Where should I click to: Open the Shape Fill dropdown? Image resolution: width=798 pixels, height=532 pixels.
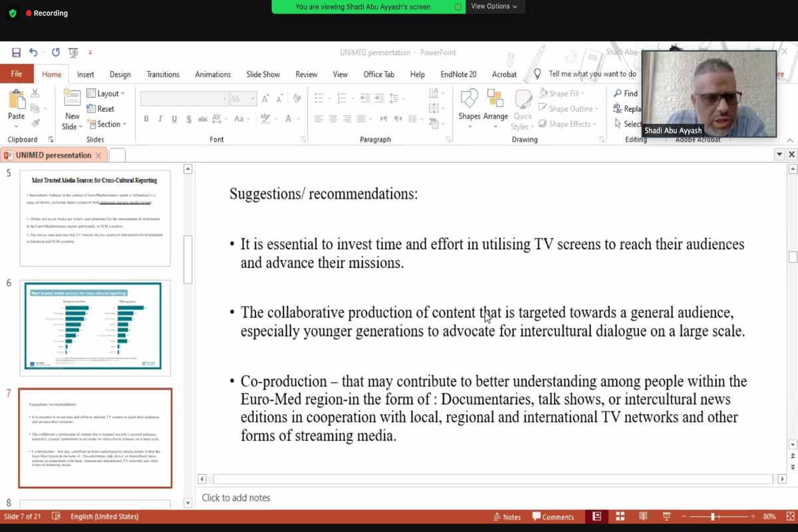point(563,94)
